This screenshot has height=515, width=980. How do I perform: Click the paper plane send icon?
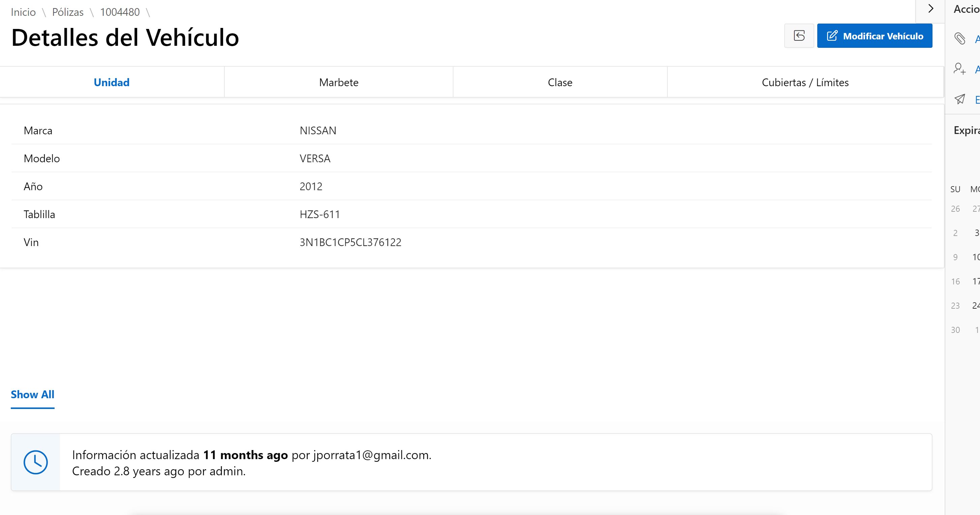(959, 99)
